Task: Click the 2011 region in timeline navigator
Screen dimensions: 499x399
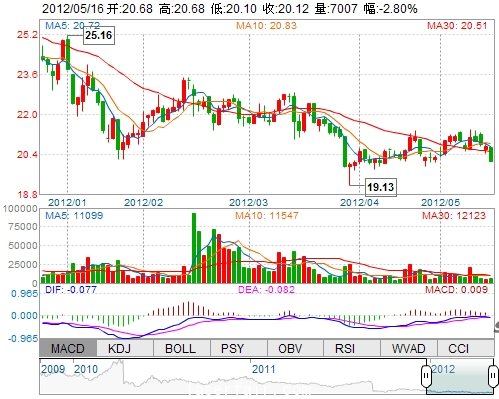Action: tap(263, 369)
